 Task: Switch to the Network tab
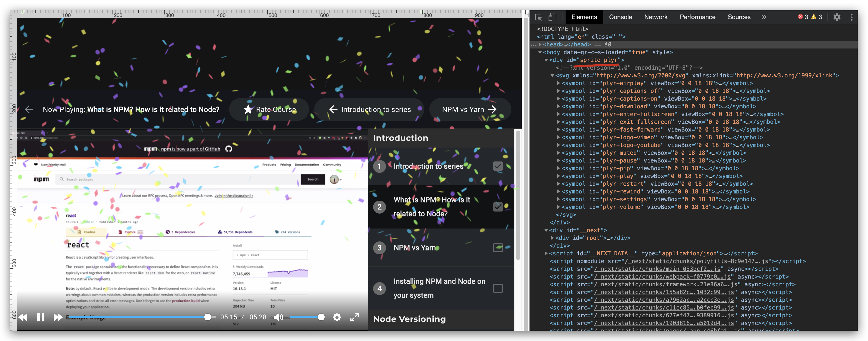click(656, 17)
